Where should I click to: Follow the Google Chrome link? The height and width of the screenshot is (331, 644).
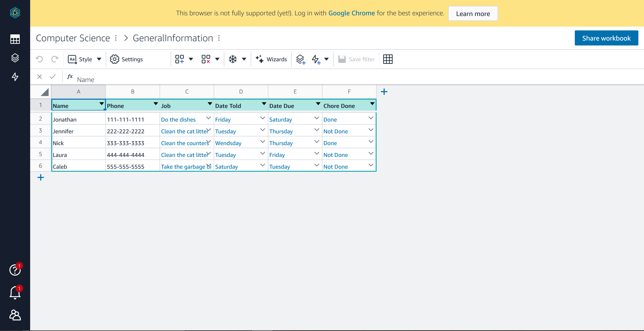click(x=351, y=13)
